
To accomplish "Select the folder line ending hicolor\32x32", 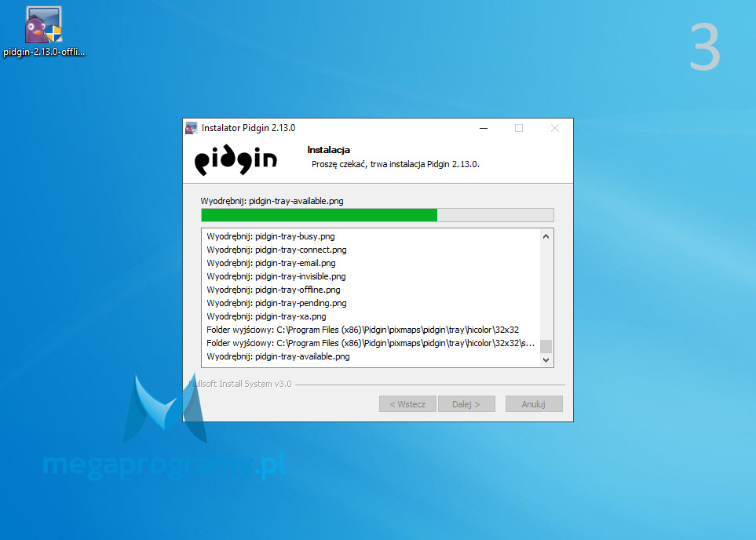I will 363,330.
